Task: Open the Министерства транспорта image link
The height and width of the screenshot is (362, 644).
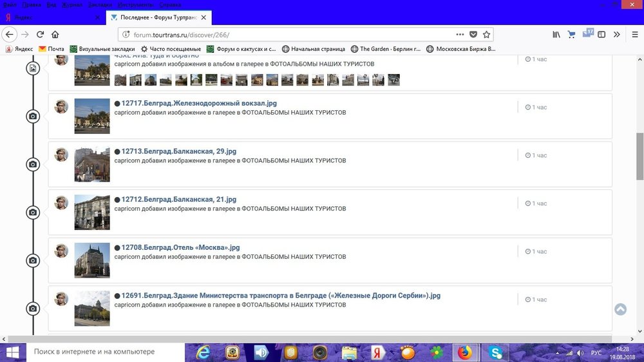Action: 281,296
